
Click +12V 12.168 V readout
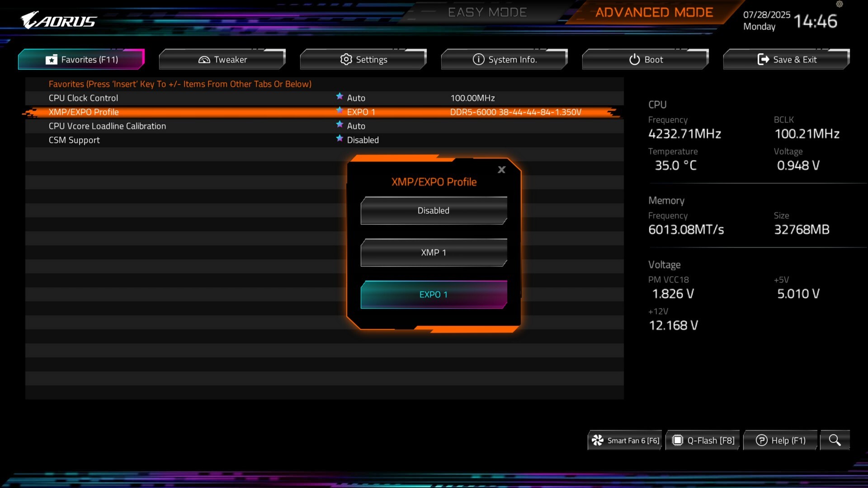[x=673, y=325]
